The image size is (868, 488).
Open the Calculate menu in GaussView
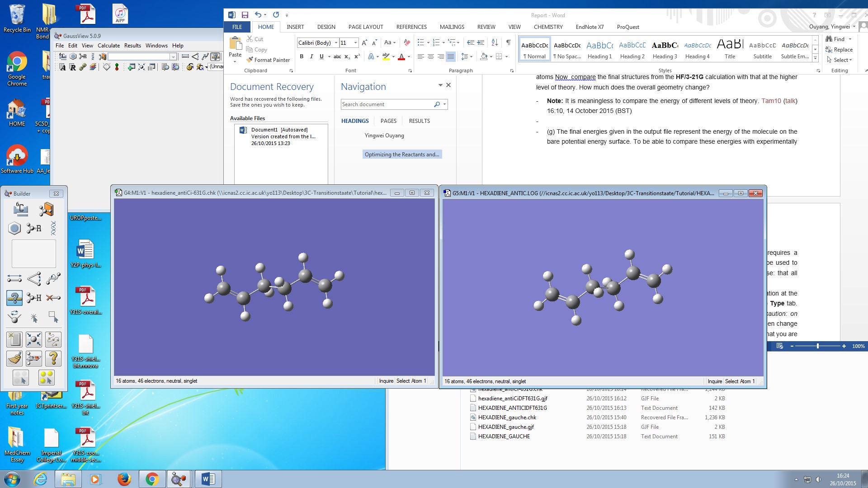[x=108, y=46]
